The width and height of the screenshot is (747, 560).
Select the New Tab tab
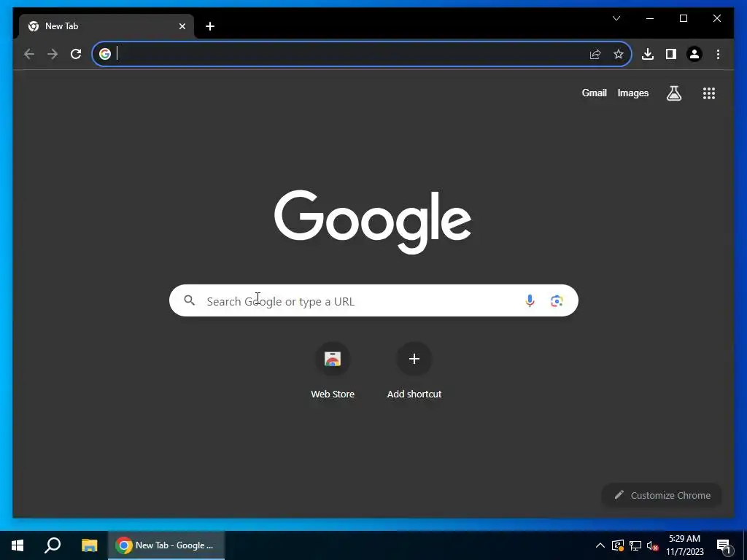click(106, 26)
